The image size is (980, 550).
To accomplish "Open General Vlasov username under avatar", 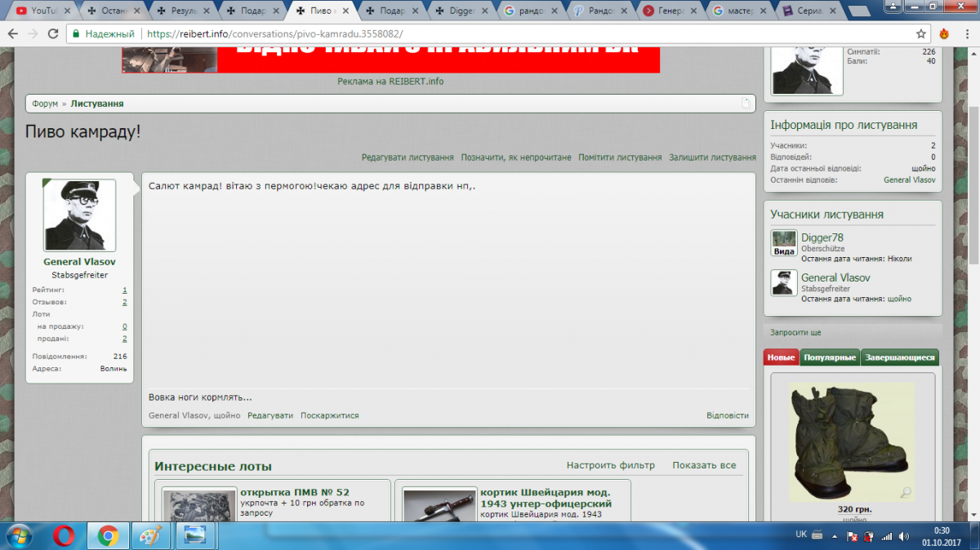I will tap(79, 262).
